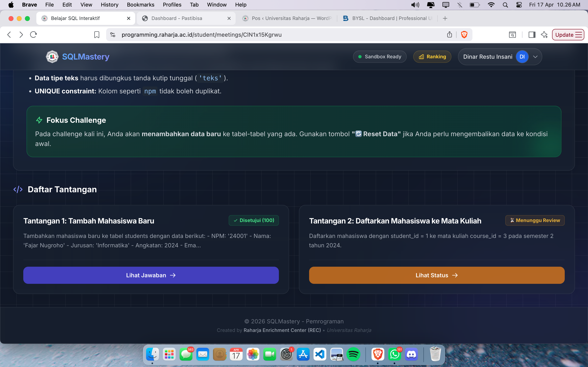
Task: Click the Brave Shields lion icon
Action: 464,35
